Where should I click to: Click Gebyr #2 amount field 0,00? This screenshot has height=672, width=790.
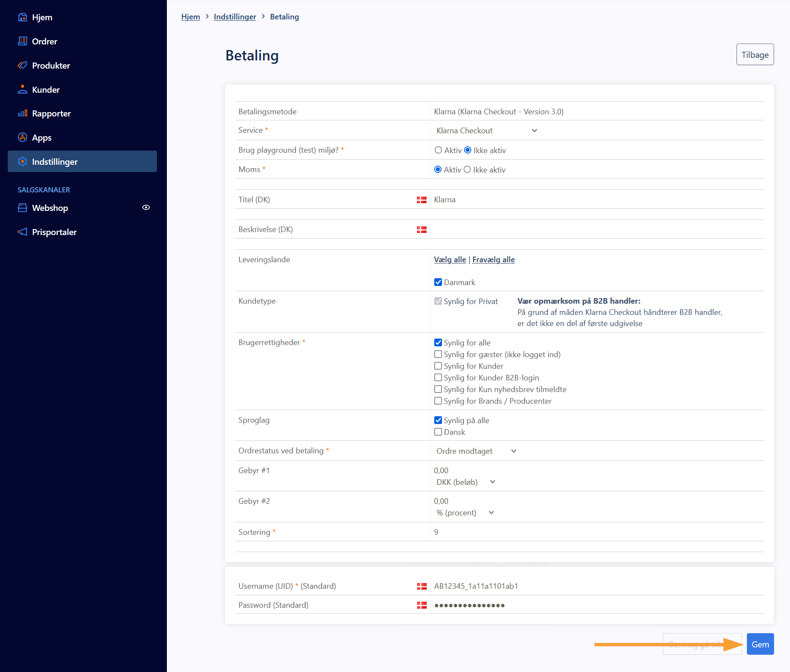597,501
